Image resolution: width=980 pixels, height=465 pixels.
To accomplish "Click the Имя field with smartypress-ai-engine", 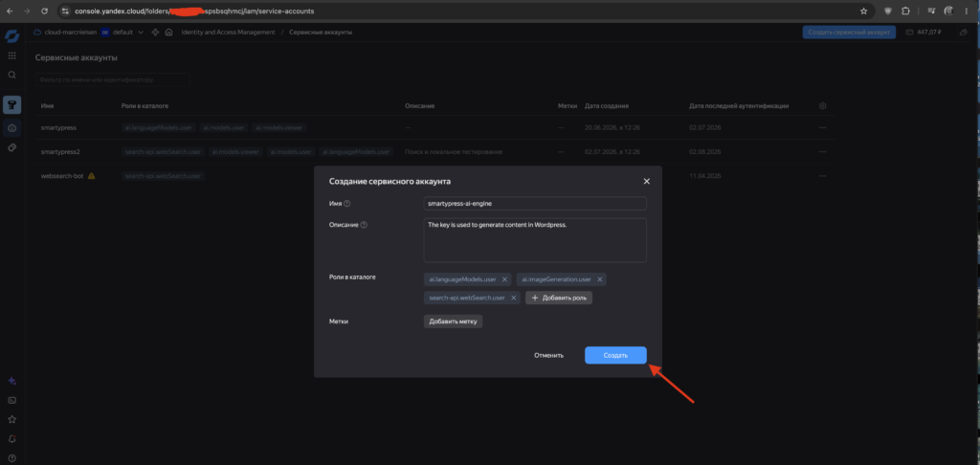I will 535,204.
